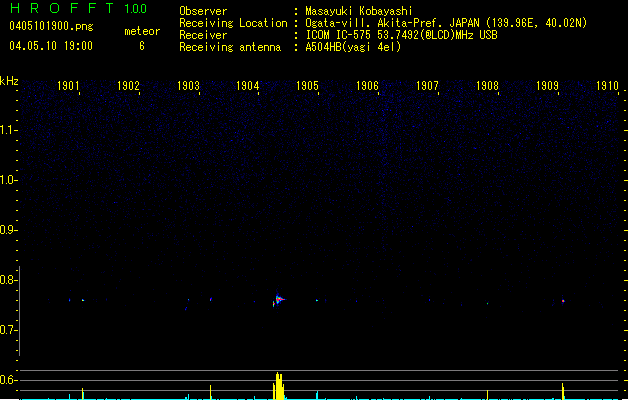629x400 pixels.
Task: Click the Receiver label
Action: pos(203,35)
